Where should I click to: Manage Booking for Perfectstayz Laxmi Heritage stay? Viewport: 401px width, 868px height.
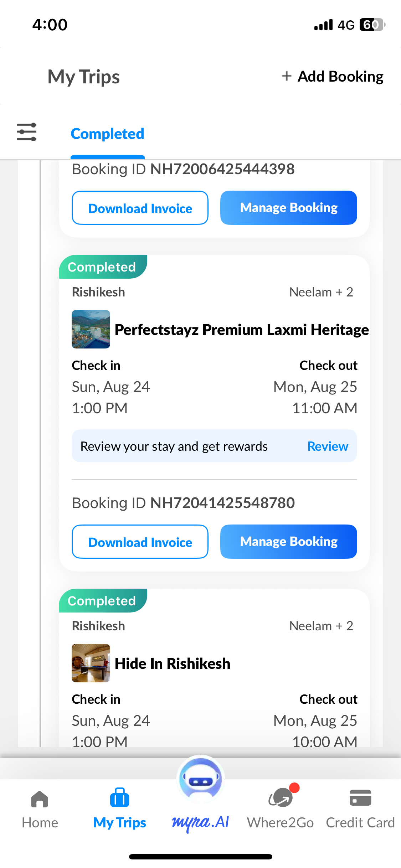click(289, 542)
